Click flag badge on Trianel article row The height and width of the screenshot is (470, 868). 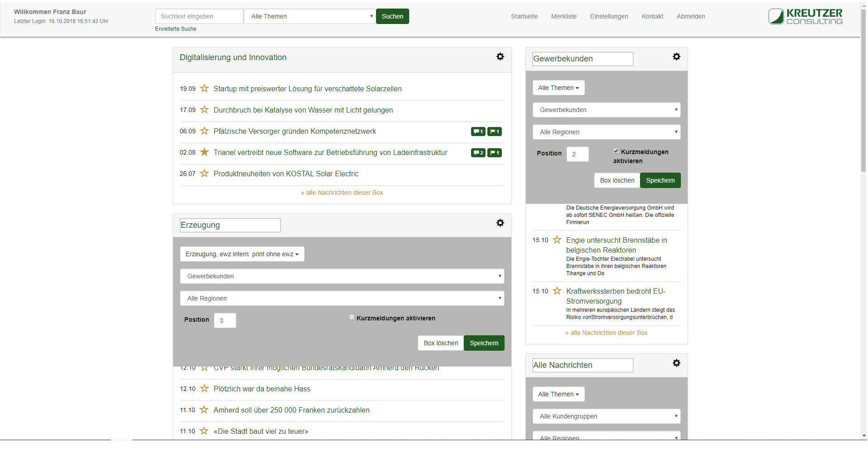pyautogui.click(x=495, y=153)
